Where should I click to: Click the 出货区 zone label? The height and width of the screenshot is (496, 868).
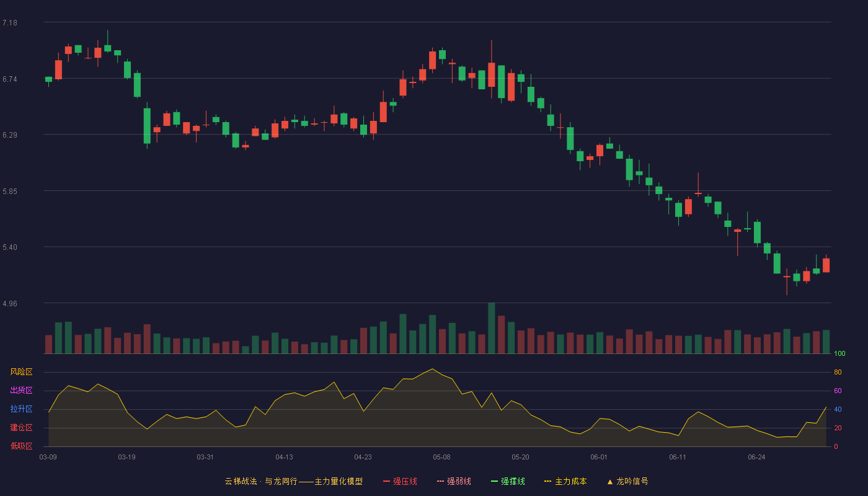pyautogui.click(x=21, y=391)
